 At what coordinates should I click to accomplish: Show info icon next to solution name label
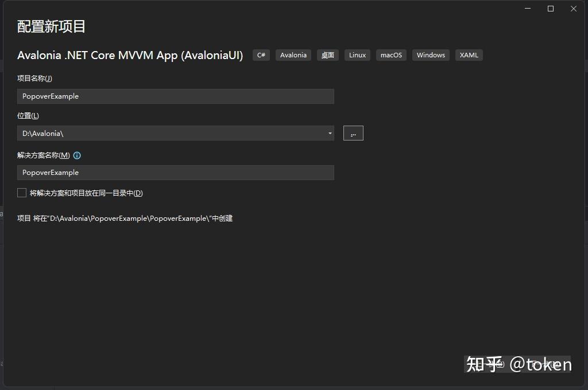77,155
